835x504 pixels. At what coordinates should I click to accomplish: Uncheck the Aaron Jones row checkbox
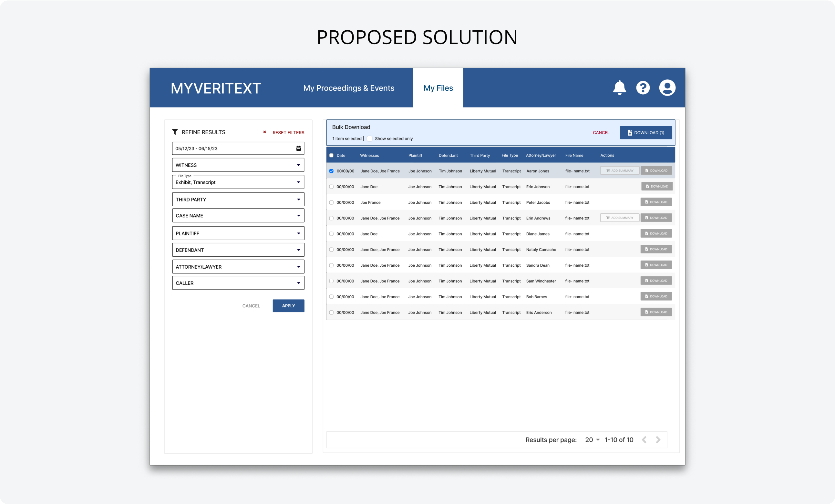coord(331,171)
